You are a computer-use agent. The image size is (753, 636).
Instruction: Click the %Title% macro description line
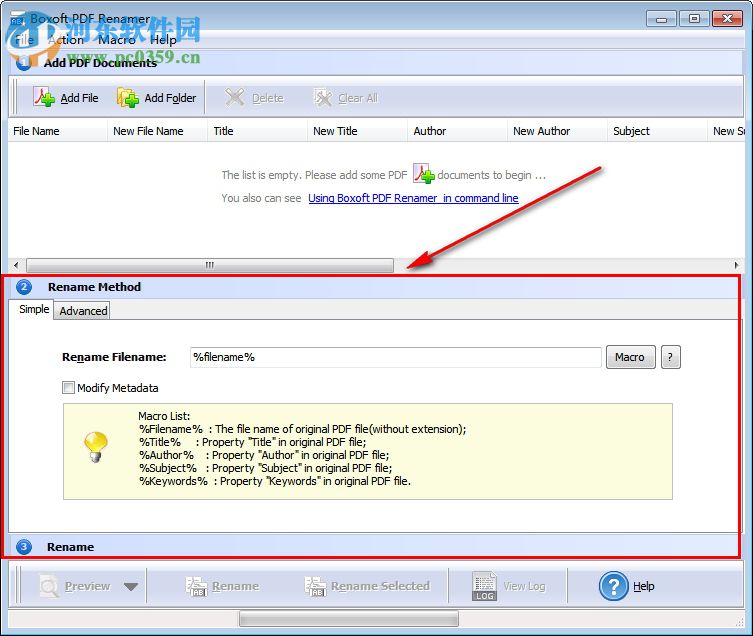tap(253, 442)
